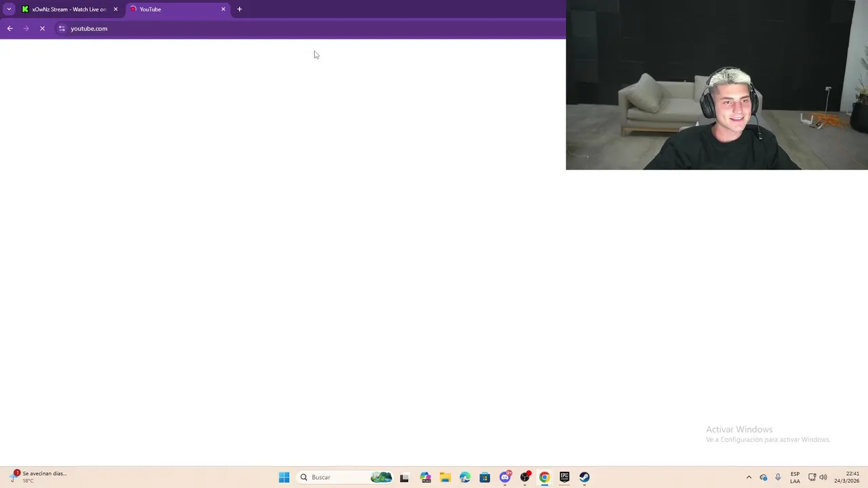Image resolution: width=868 pixels, height=488 pixels.
Task: Open a new tab with the plus button
Action: pyautogui.click(x=239, y=9)
